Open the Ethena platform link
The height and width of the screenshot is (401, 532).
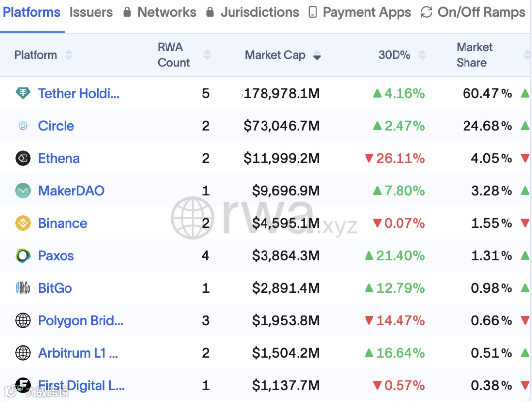click(x=59, y=159)
